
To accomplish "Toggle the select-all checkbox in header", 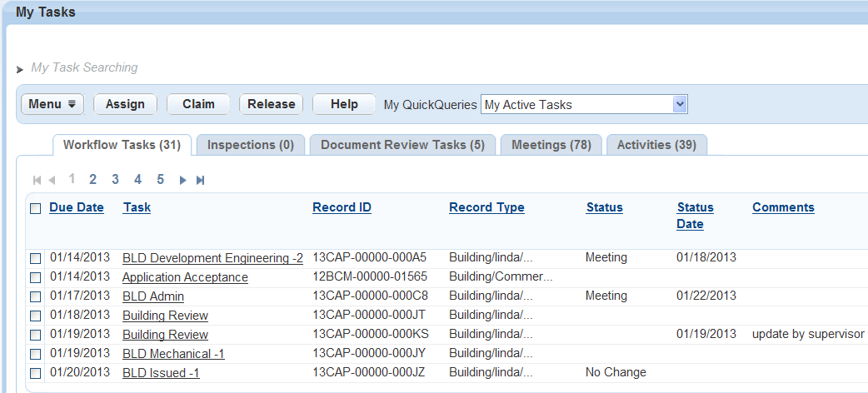I will click(35, 208).
